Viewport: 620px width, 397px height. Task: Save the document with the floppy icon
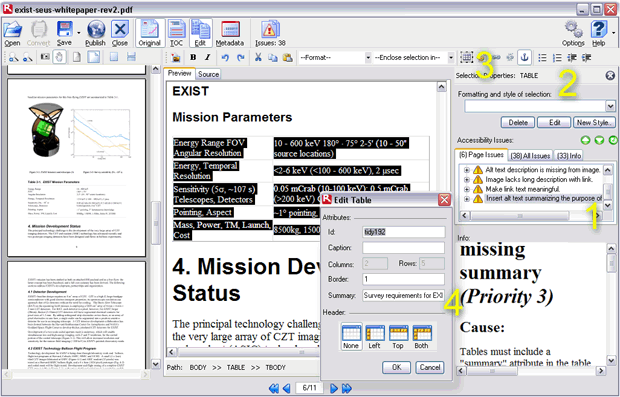(x=64, y=34)
